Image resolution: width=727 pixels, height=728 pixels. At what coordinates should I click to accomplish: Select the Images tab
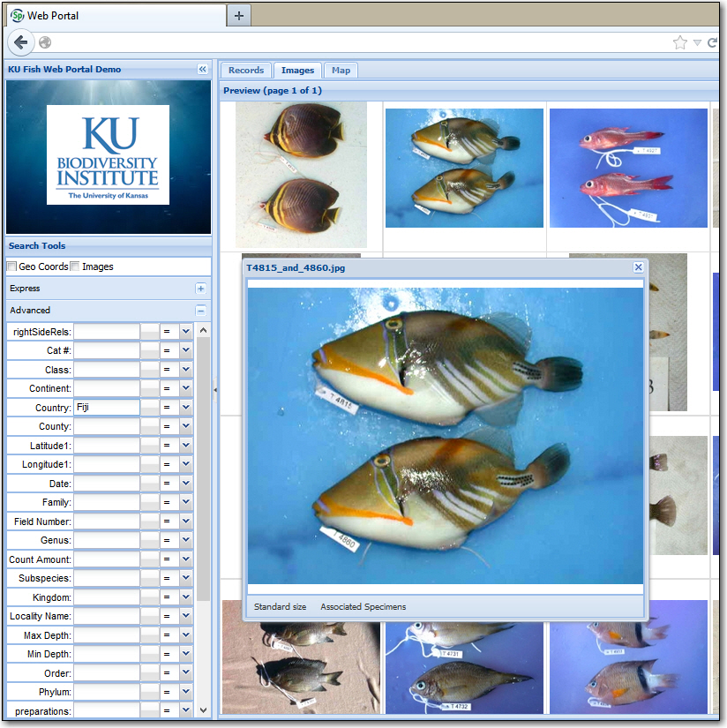[297, 70]
